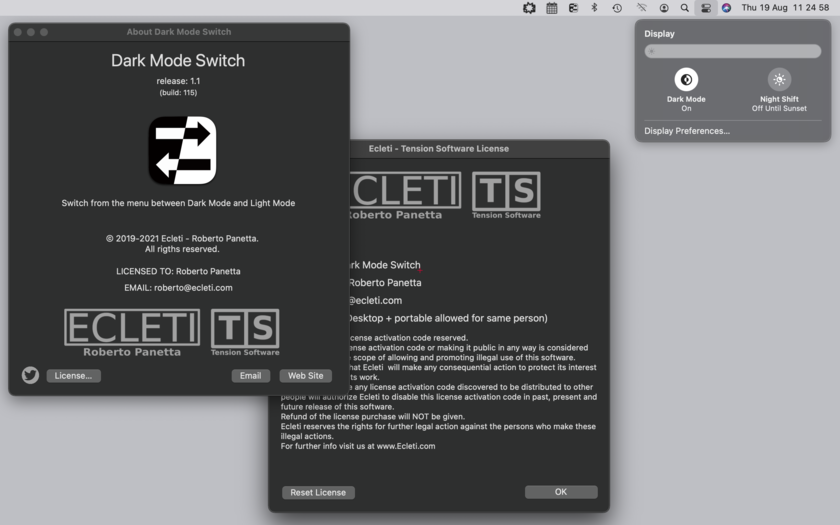
Task: Click 'release: 1.1' text
Action: coord(178,81)
